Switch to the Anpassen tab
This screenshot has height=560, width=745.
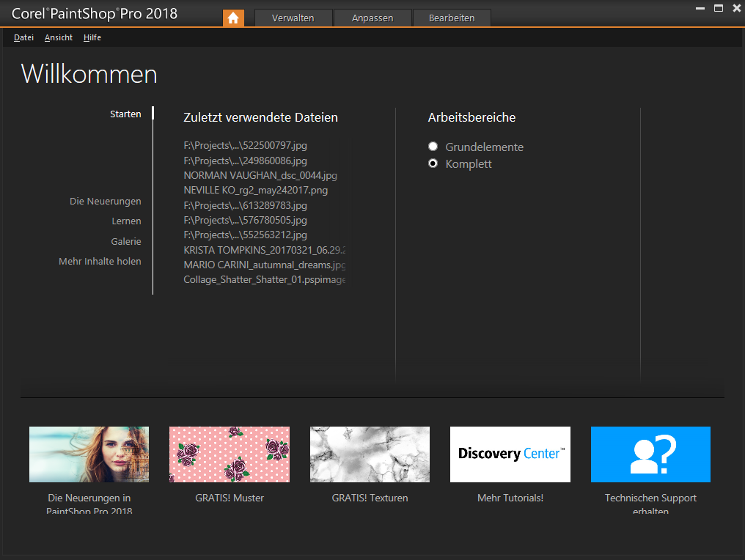tap(372, 18)
